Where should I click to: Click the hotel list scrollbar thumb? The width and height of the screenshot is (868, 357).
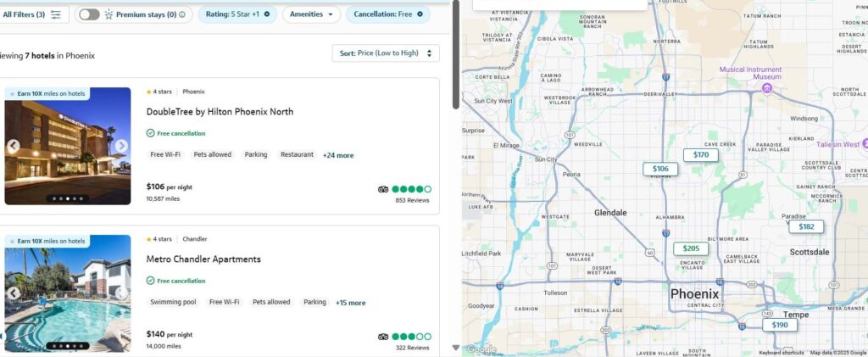pos(455,54)
